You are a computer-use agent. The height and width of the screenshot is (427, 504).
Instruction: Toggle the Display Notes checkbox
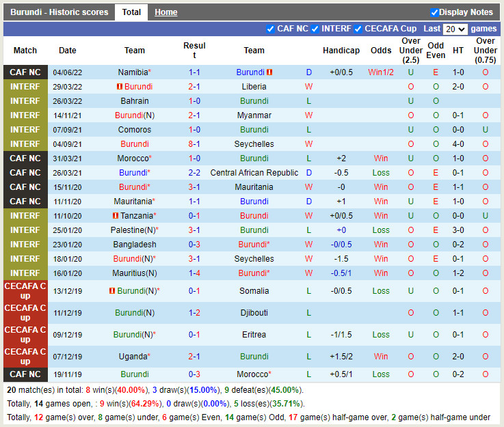click(x=434, y=12)
